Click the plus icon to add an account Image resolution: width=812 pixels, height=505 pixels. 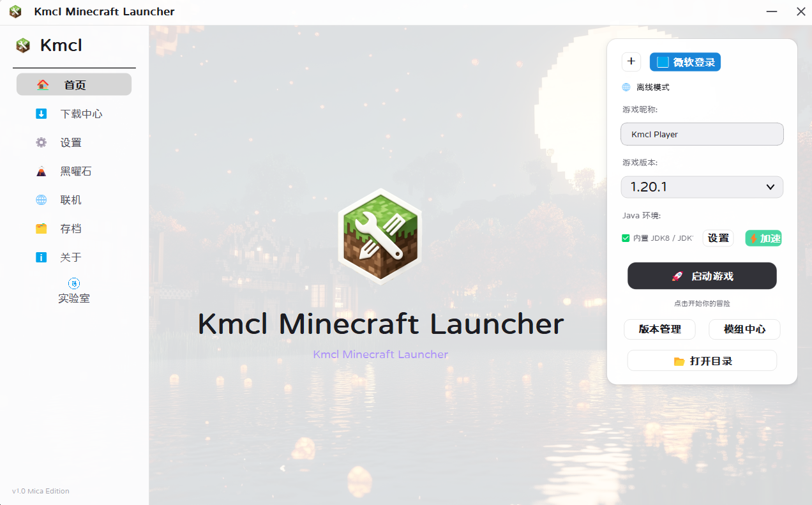(631, 61)
